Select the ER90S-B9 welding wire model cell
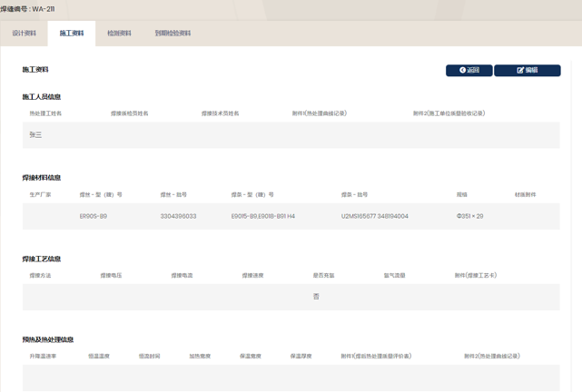Image resolution: width=582 pixels, height=392 pixels. pos(94,216)
